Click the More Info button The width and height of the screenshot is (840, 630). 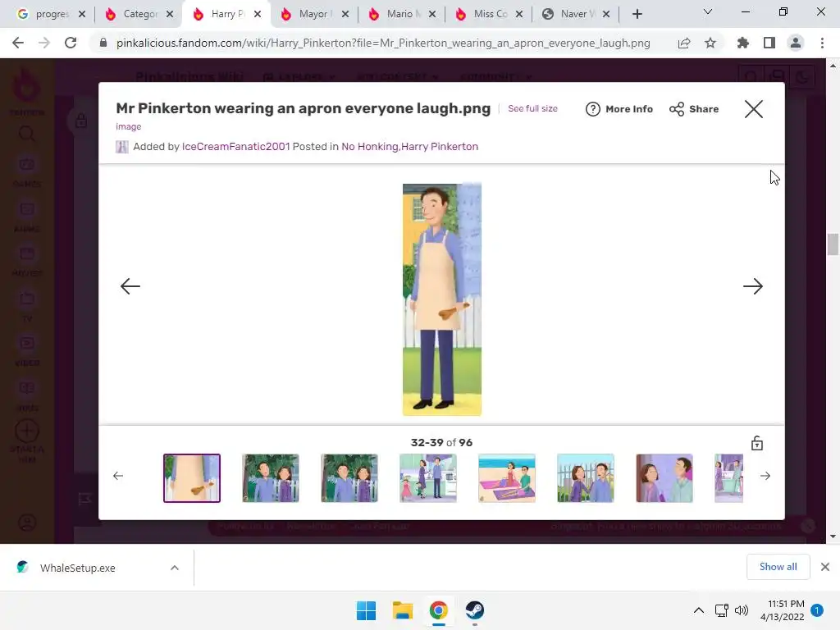pos(619,109)
